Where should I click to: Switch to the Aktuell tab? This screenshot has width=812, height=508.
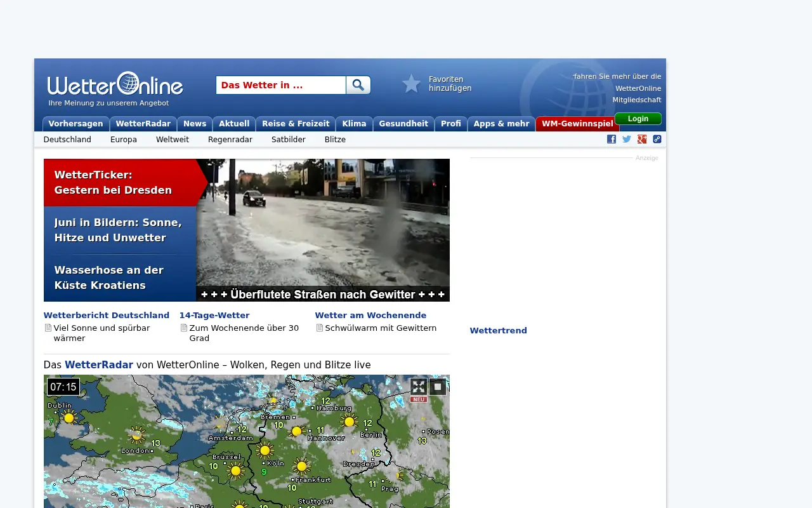pos(234,124)
